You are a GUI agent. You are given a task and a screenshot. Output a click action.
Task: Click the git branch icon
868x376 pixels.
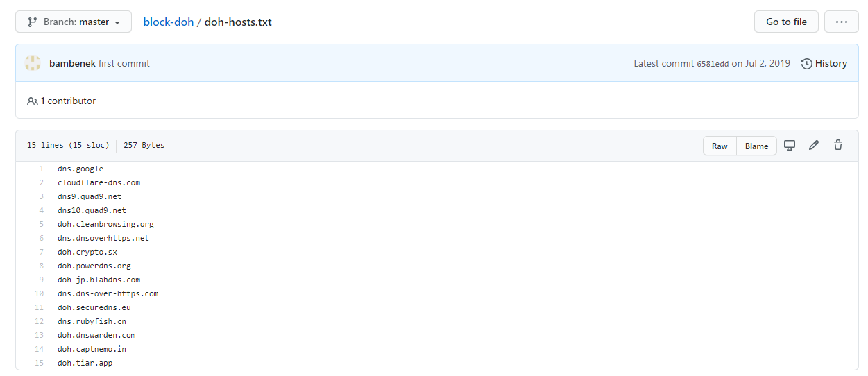pos(32,22)
